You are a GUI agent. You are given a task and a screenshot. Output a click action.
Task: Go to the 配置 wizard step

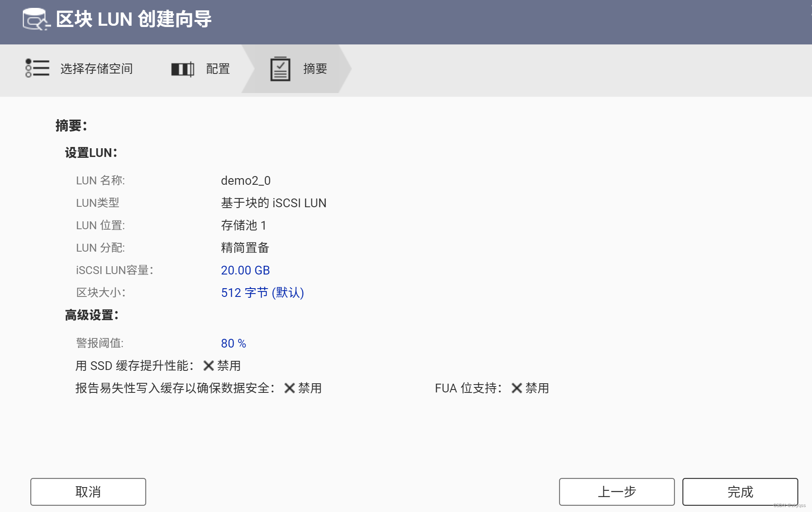tap(218, 69)
